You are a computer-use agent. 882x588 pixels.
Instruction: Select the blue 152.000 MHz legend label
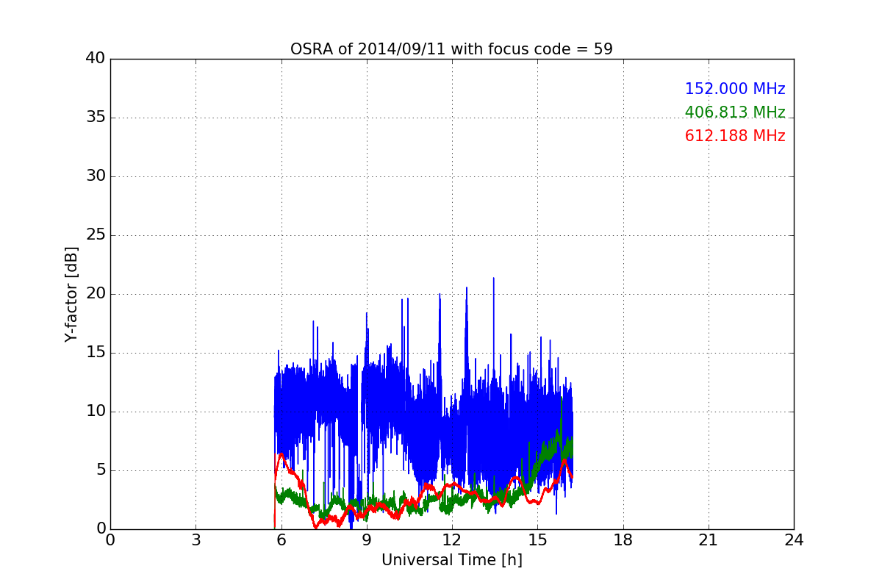click(735, 89)
